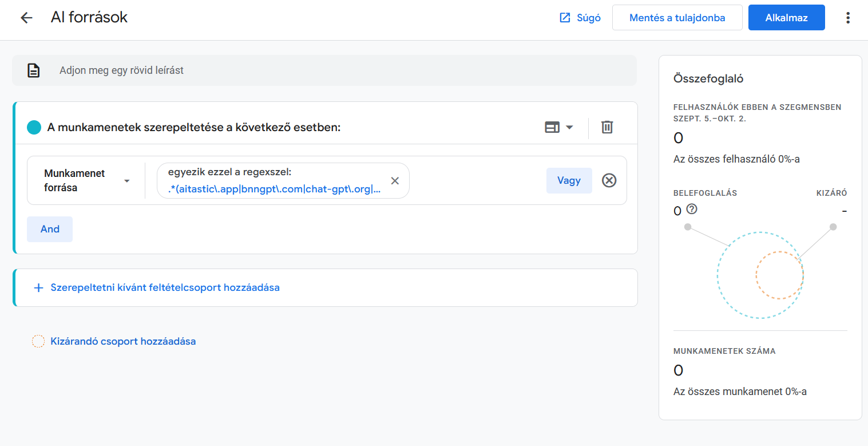Screen dimensions: 868x446
Task: Open the condition scoping dropdown
Action: click(559, 127)
